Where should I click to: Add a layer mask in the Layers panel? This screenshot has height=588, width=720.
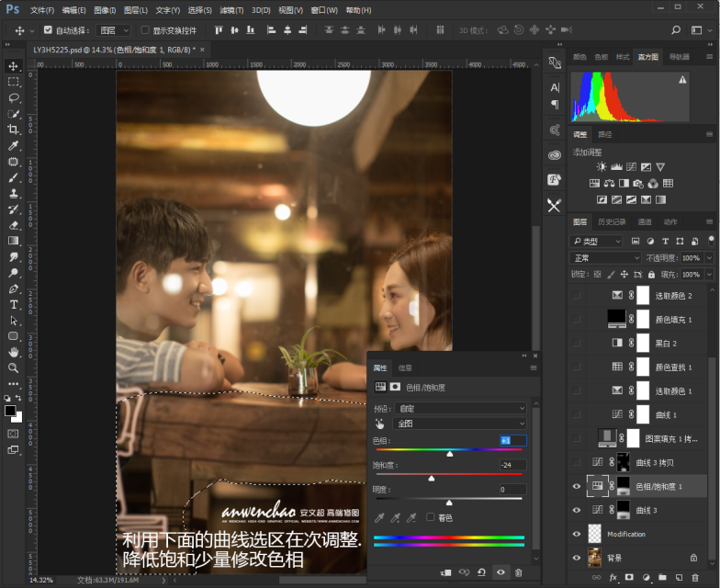629,577
